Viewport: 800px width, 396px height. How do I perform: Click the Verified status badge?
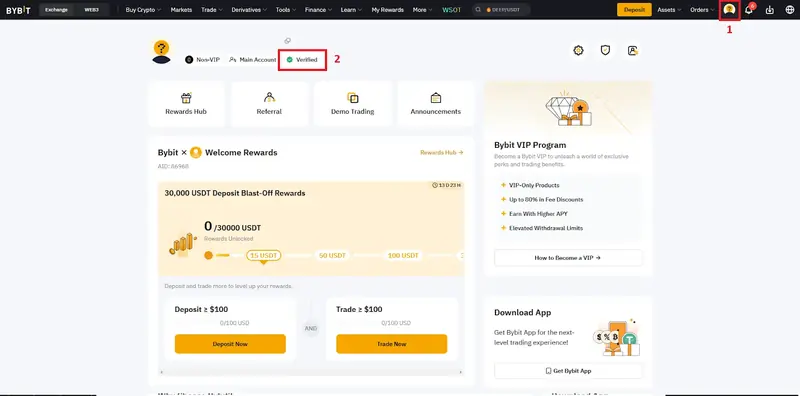click(x=302, y=60)
